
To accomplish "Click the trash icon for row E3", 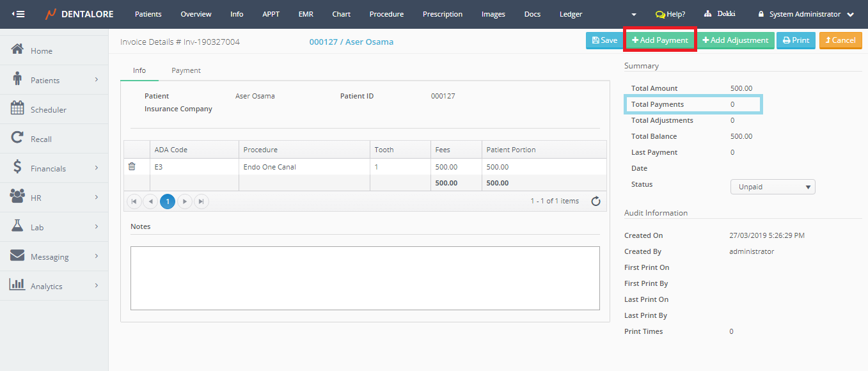I will click(x=132, y=166).
